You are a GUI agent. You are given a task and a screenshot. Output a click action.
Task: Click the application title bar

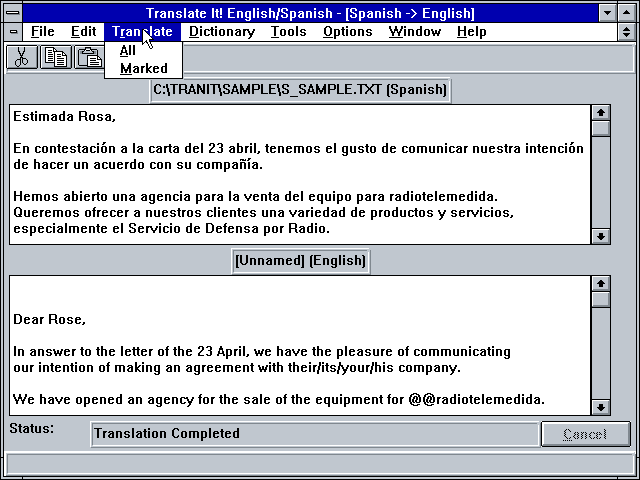click(310, 13)
